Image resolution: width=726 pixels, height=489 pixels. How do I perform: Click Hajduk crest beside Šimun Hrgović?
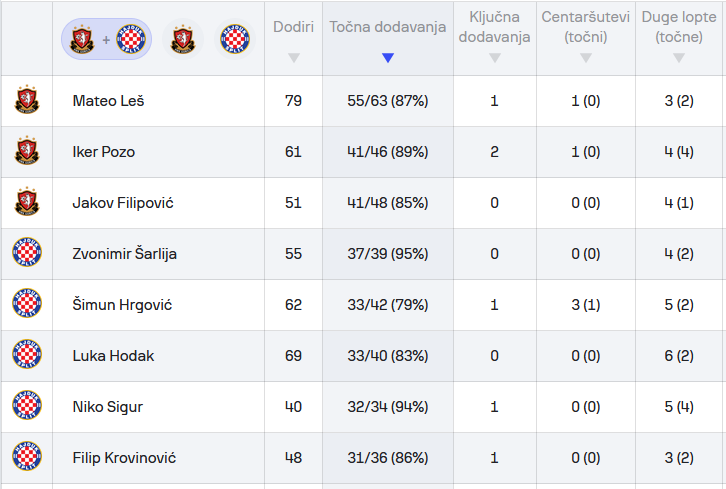tap(27, 305)
